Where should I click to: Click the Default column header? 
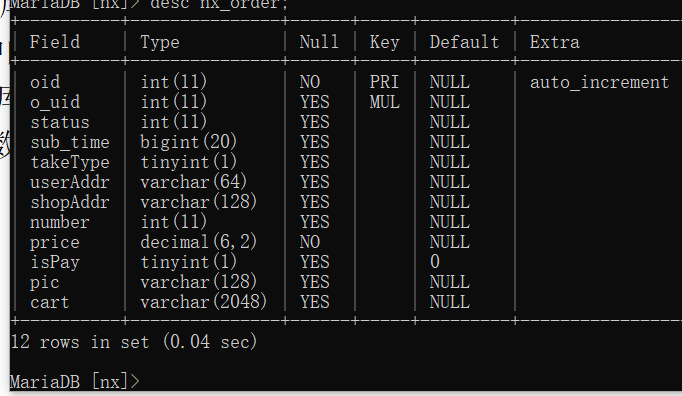click(464, 42)
